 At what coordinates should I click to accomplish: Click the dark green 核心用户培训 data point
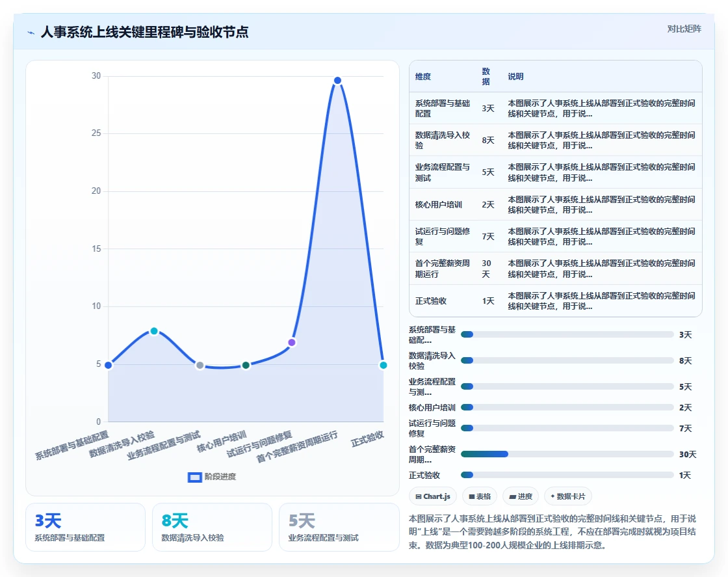tap(246, 365)
